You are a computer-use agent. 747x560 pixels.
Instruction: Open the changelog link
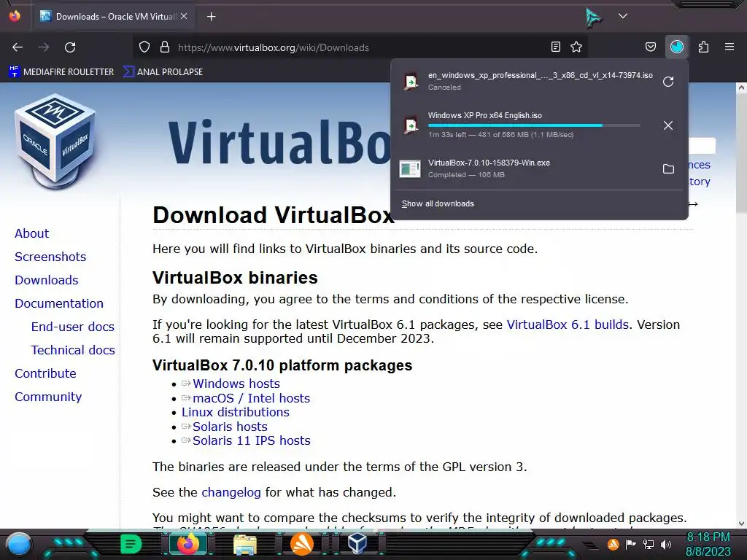click(x=231, y=492)
